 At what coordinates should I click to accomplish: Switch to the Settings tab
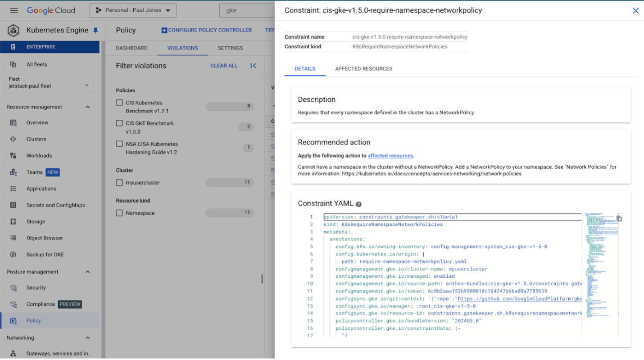point(230,48)
